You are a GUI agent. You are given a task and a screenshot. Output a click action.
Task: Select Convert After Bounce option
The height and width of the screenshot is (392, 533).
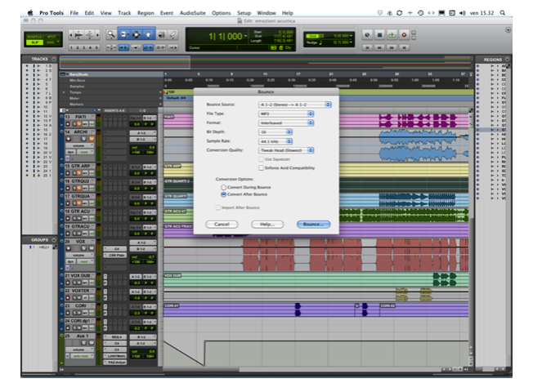223,194
